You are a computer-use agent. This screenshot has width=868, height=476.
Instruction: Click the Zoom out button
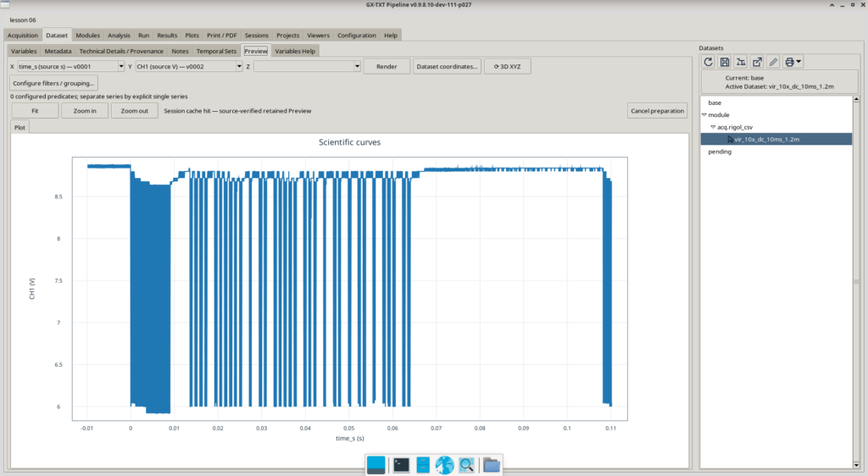click(x=135, y=111)
